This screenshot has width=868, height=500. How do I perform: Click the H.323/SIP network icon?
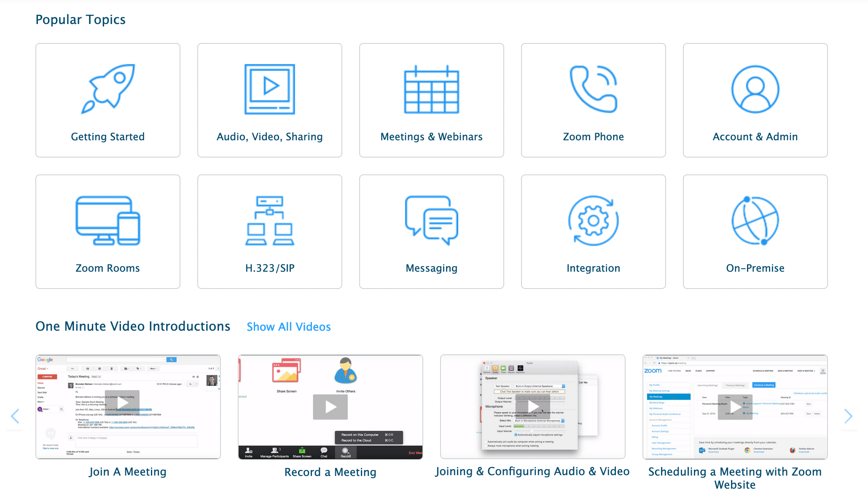click(270, 220)
